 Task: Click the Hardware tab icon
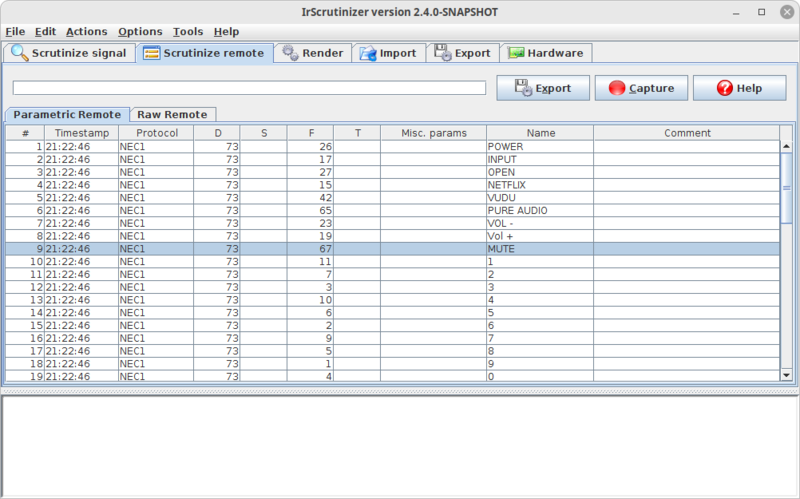514,53
